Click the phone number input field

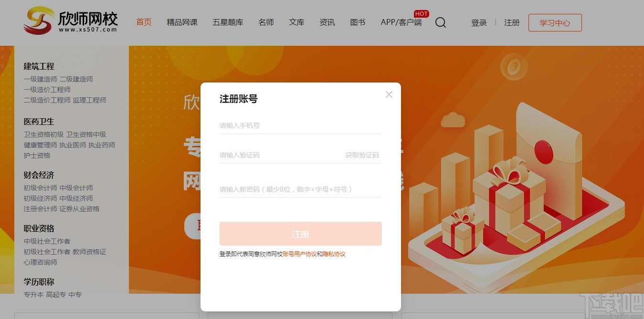point(286,125)
